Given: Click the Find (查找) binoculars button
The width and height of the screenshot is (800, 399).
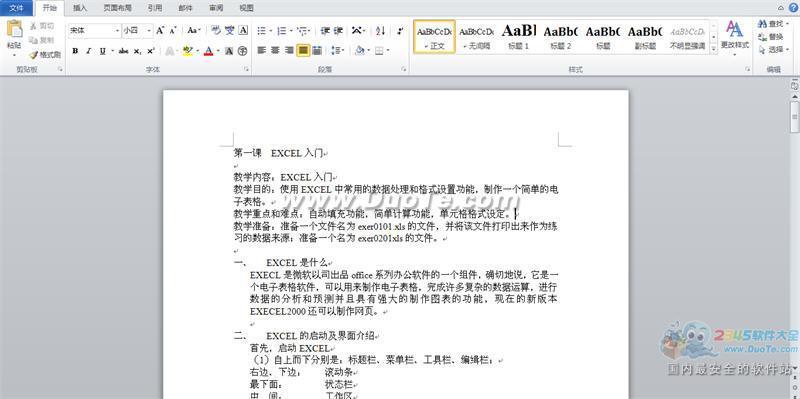Looking at the screenshot, I should coord(773,24).
